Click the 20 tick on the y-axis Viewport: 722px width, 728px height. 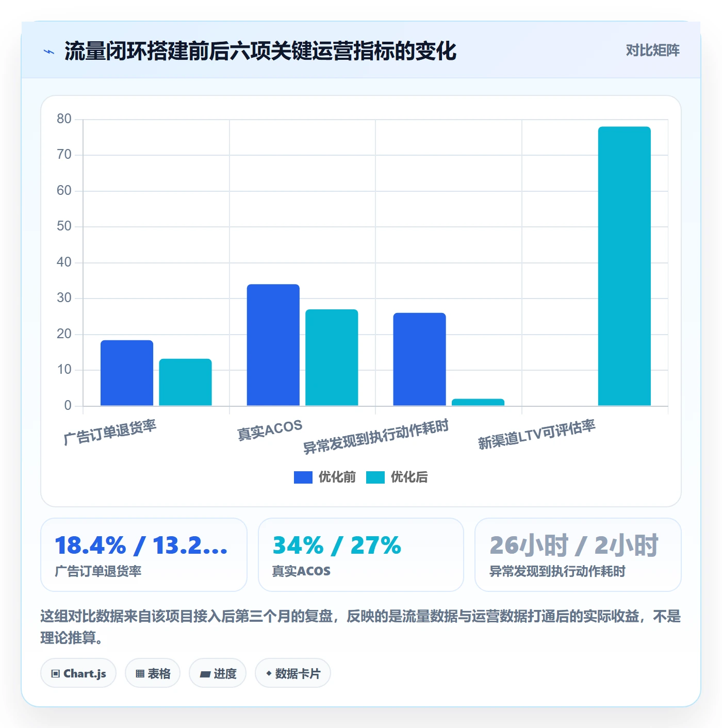pos(64,334)
